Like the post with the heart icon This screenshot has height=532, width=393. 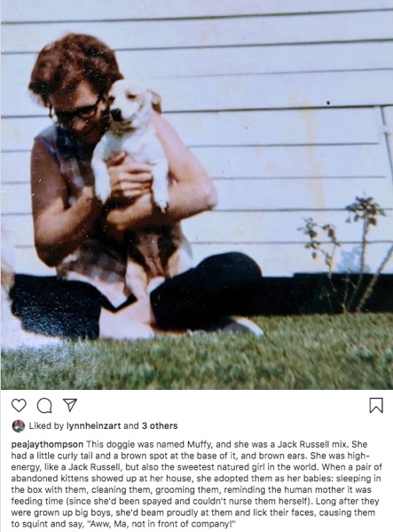coord(19,405)
